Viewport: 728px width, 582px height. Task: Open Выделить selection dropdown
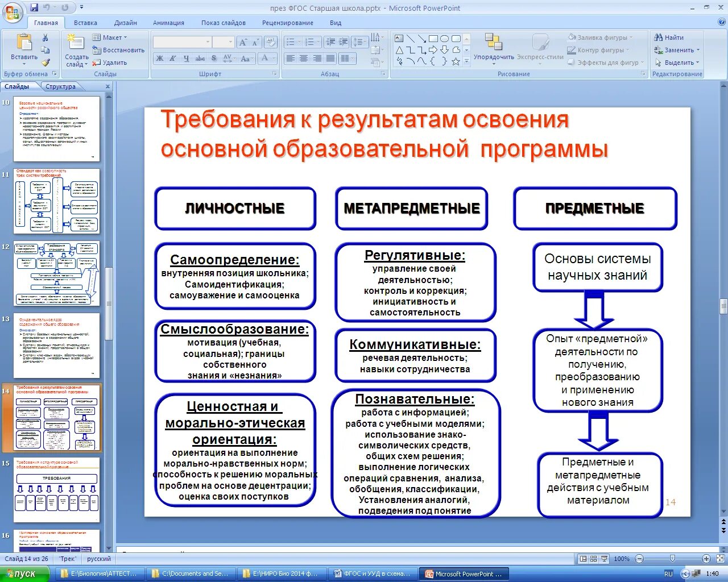tap(677, 63)
